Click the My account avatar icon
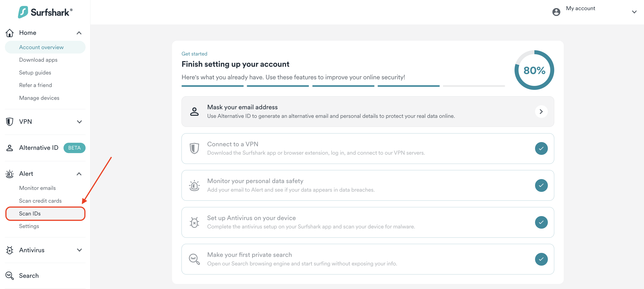 pyautogui.click(x=556, y=12)
